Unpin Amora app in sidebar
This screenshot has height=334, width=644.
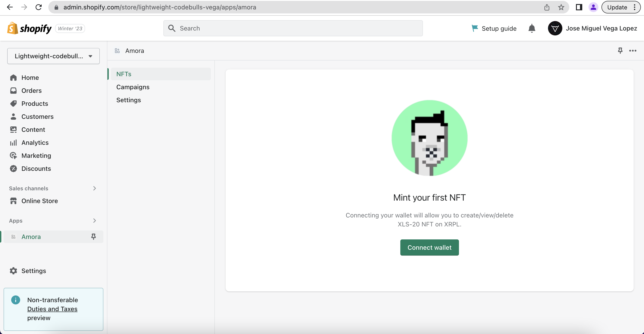coord(94,236)
